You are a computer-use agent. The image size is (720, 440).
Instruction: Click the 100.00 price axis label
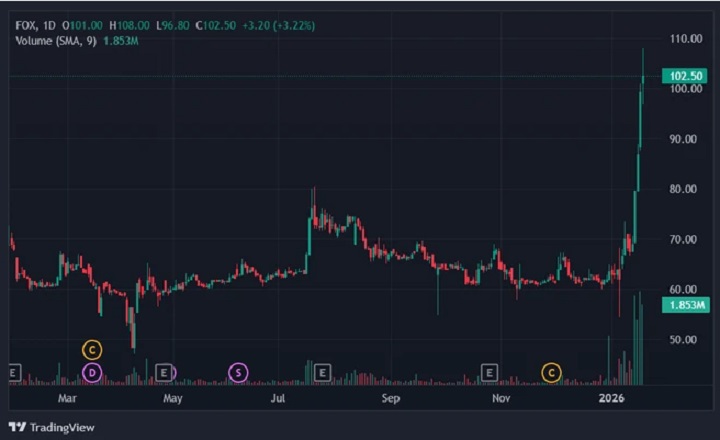(x=686, y=89)
